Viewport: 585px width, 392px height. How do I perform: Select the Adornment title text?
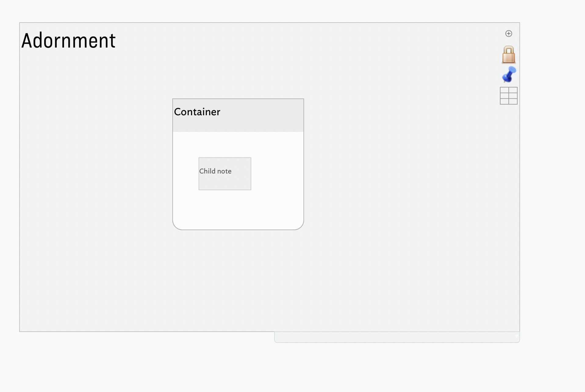point(68,41)
